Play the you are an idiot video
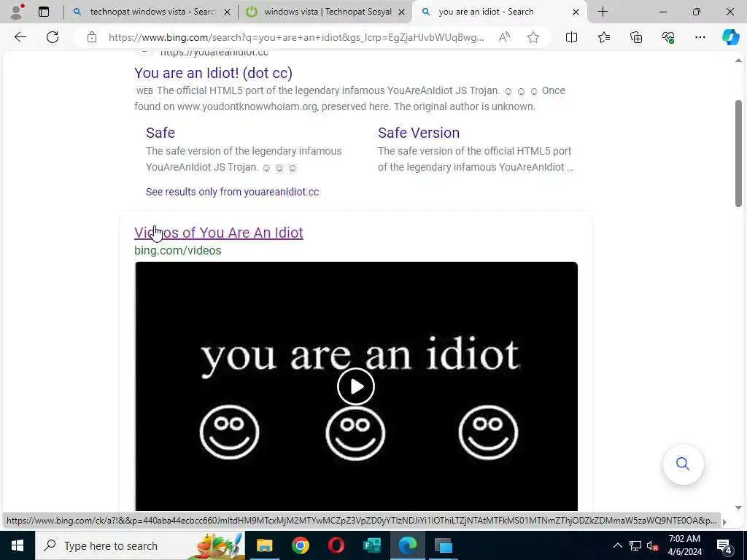This screenshot has width=747, height=560. pyautogui.click(x=356, y=386)
